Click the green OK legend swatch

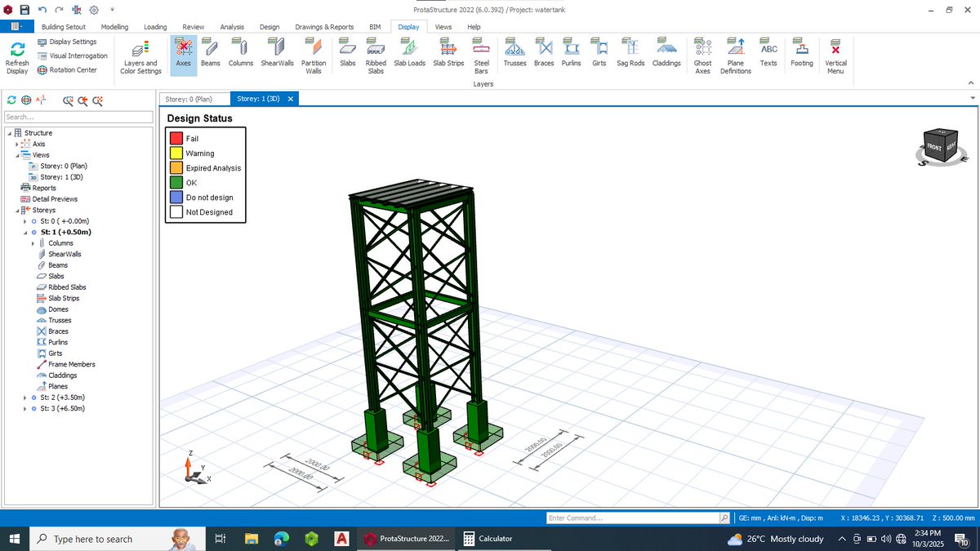[x=176, y=183]
